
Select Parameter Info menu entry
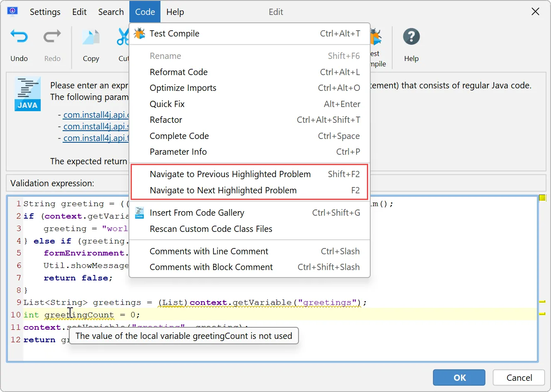tap(250, 152)
